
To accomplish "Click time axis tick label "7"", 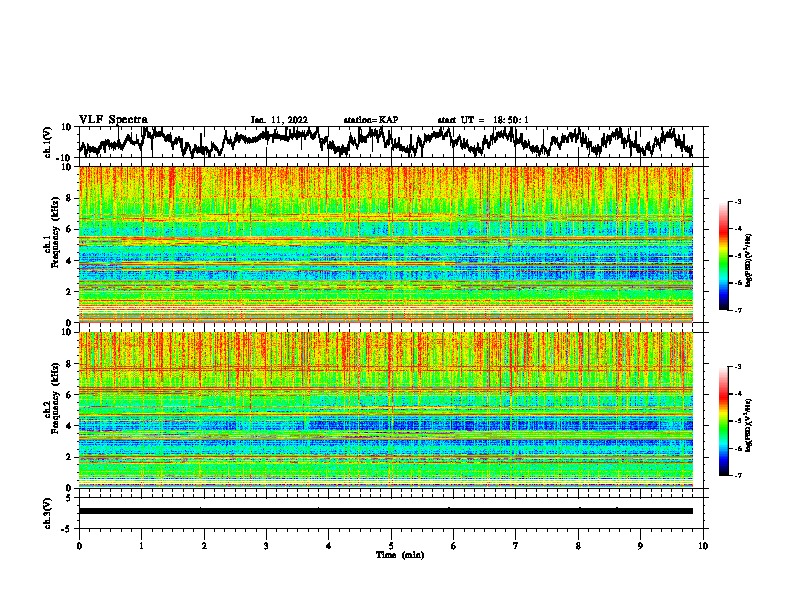I will click(x=516, y=546).
